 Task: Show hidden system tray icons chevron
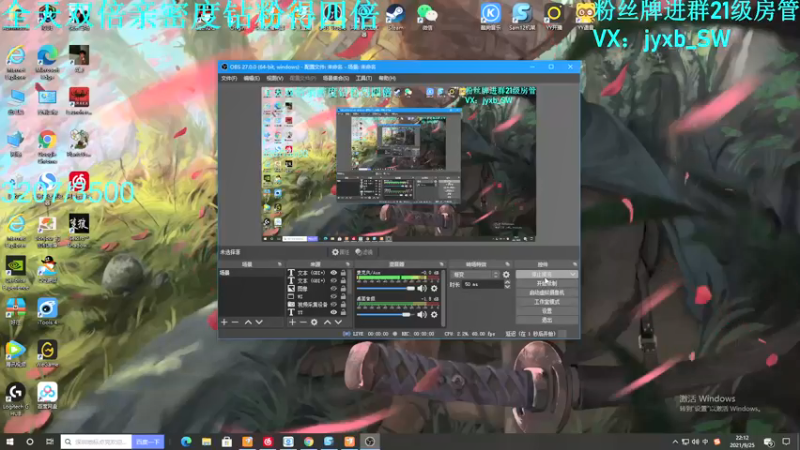point(675,442)
